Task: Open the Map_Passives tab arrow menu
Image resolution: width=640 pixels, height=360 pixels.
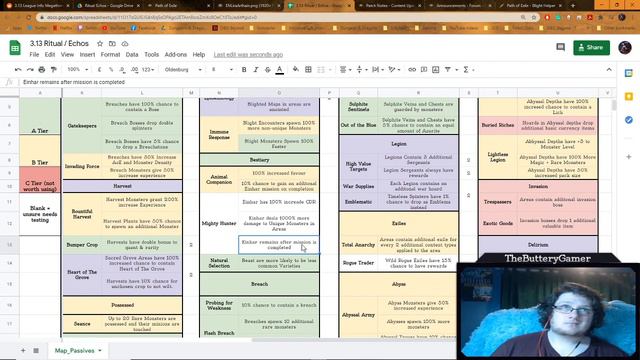Action: click(x=100, y=351)
